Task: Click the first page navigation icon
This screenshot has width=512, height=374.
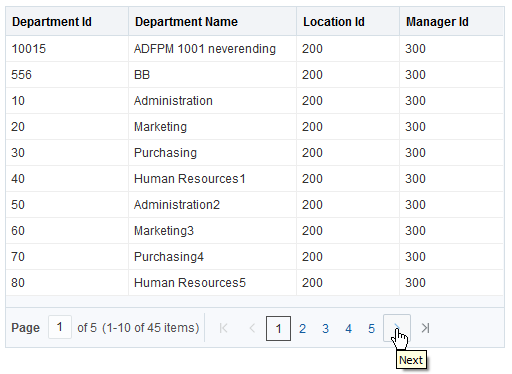Action: coord(224,328)
